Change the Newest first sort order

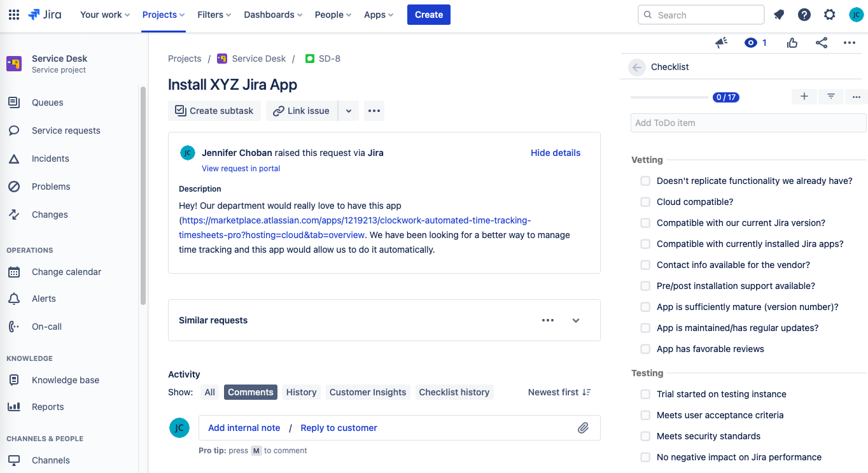[559, 392]
